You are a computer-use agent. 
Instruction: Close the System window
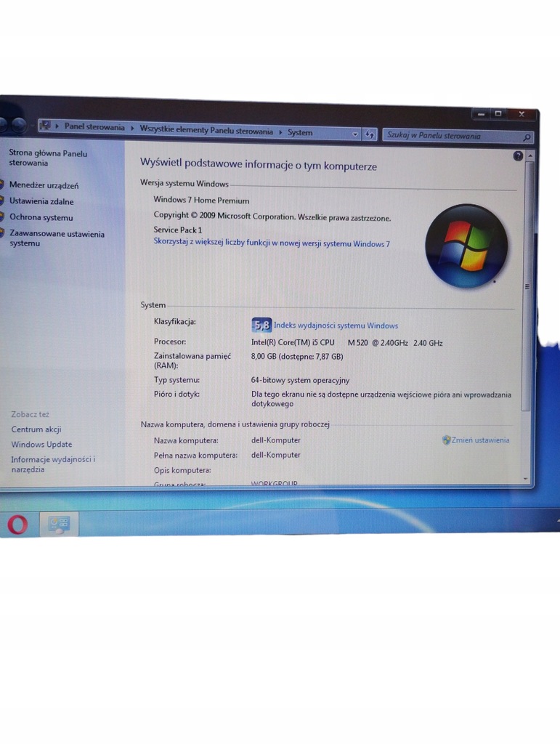pyautogui.click(x=522, y=114)
